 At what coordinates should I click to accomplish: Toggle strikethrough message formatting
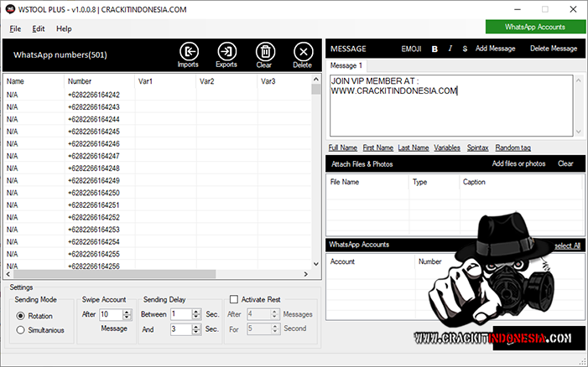point(465,49)
